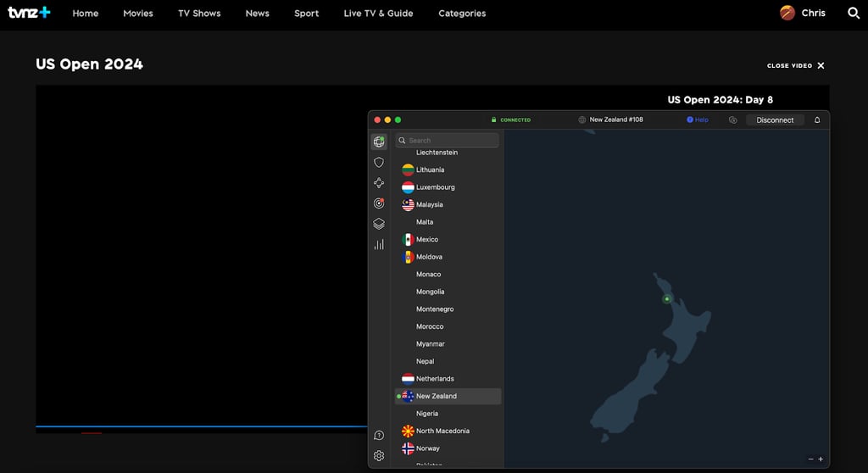This screenshot has width=868, height=473.
Task: Zoom in the VPN map with plus
Action: [821, 459]
